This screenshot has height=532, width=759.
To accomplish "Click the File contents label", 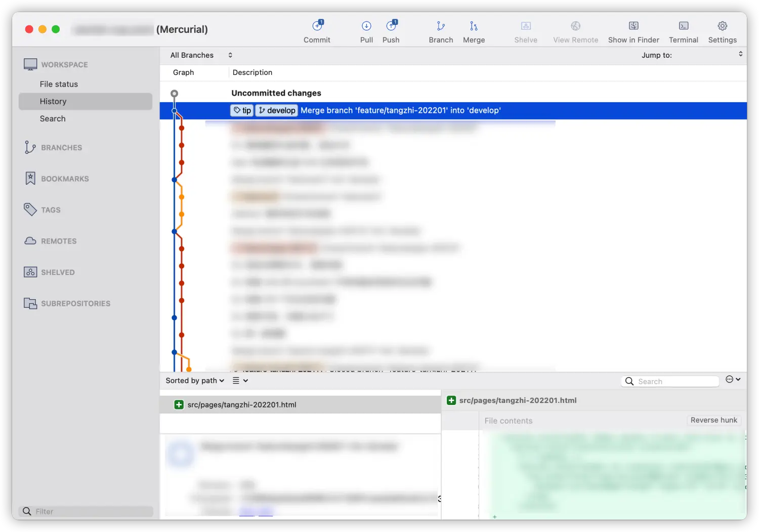I will 508,421.
